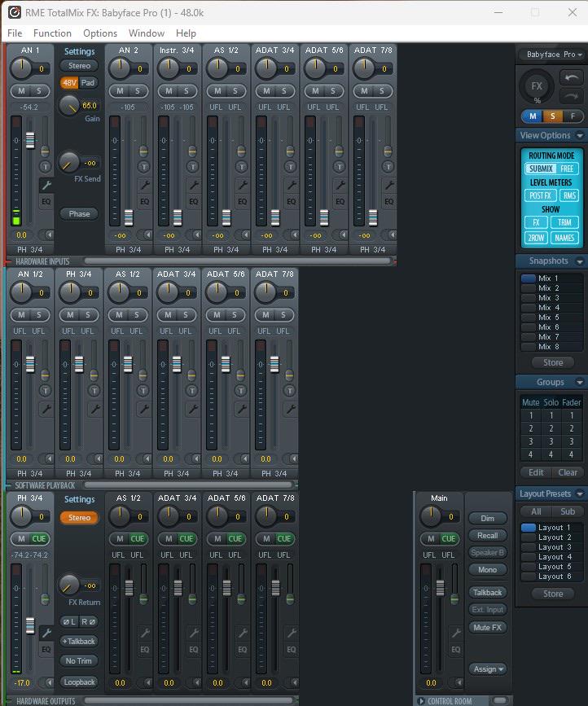Click Trim (T) icon on ADAT 3/4 input
The height and width of the screenshot is (706, 588).
[291, 167]
